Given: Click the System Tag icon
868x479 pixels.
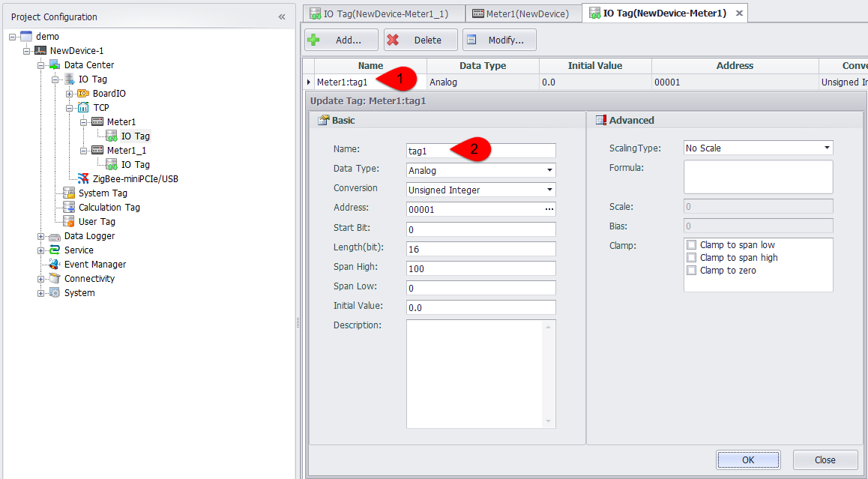Looking at the screenshot, I should coord(69,193).
